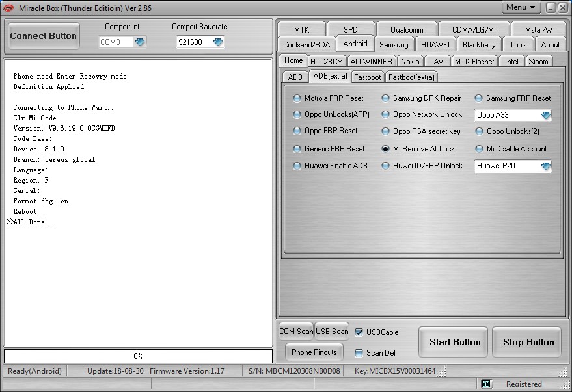Expand the Huawei P20 model dropdown
572x392 pixels.
[545, 166]
